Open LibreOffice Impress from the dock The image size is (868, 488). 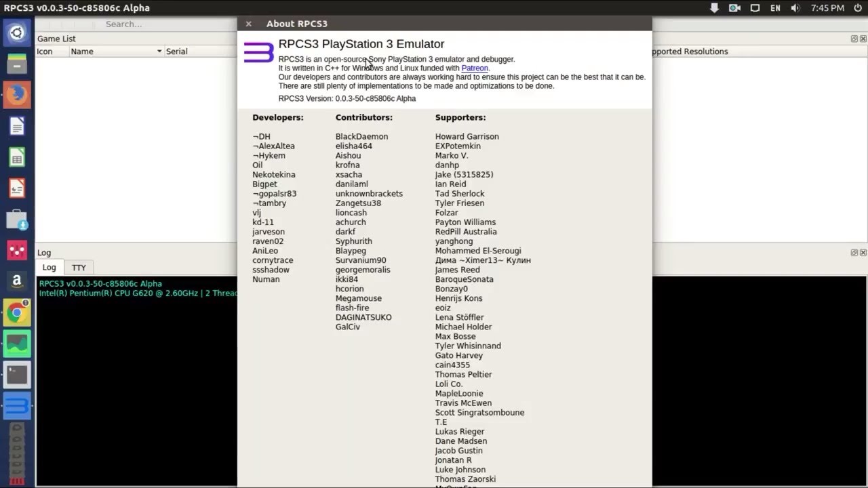tap(17, 188)
